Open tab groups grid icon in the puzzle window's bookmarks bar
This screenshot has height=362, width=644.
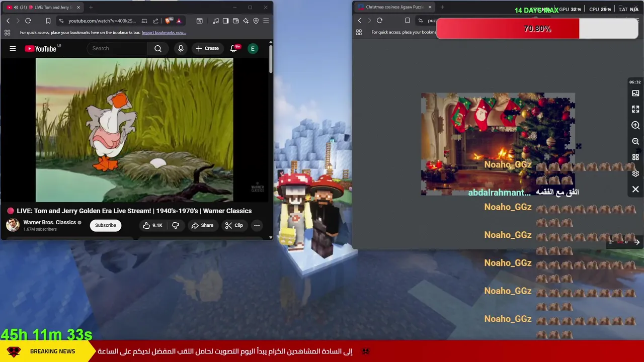(359, 32)
